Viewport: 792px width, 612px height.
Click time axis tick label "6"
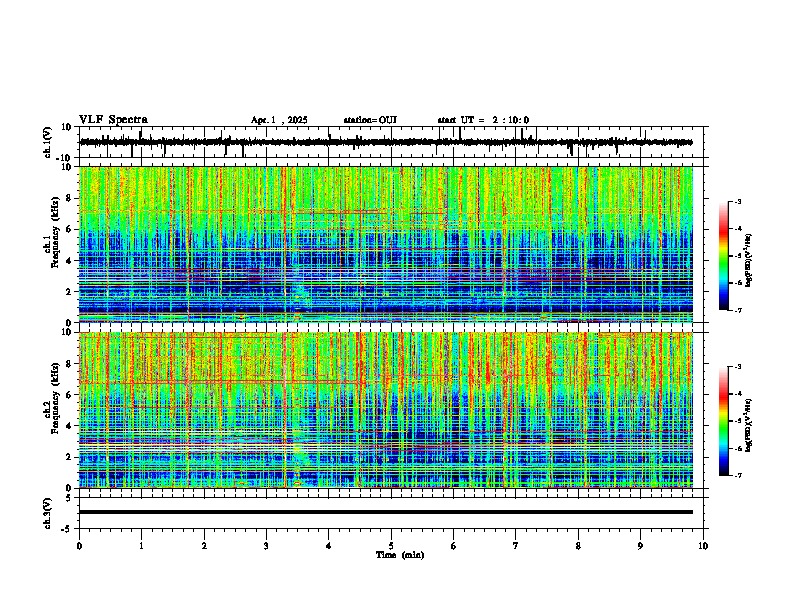pyautogui.click(x=454, y=546)
